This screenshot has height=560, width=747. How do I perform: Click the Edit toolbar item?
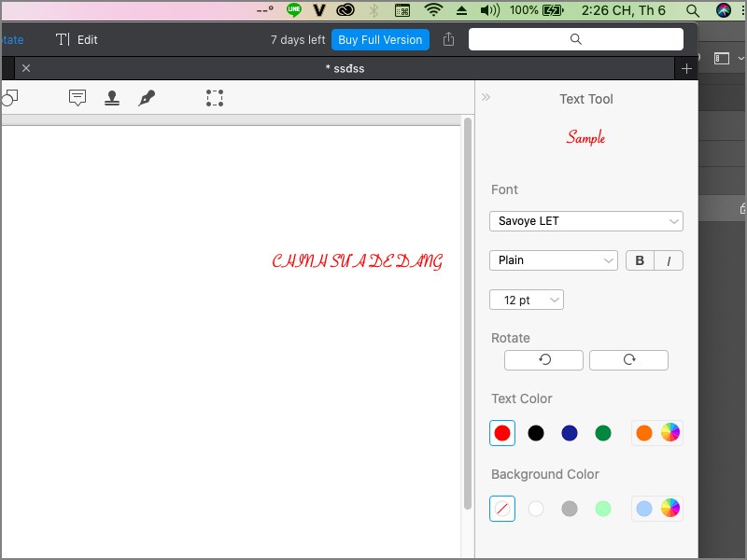77,39
